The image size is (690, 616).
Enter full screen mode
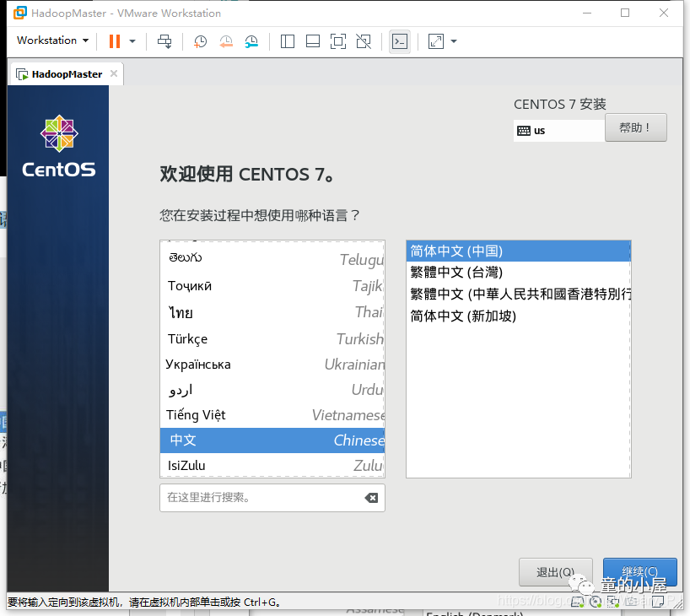pos(338,41)
